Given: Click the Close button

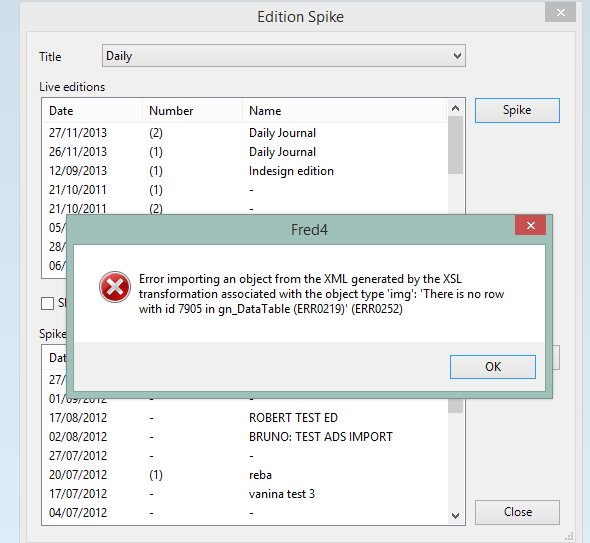Looking at the screenshot, I should [517, 512].
